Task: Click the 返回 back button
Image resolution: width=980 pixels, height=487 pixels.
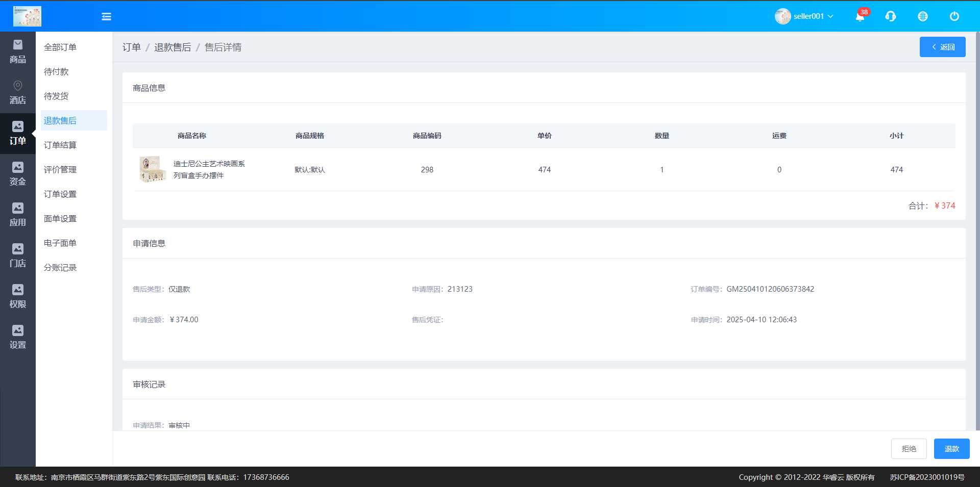Action: (942, 47)
